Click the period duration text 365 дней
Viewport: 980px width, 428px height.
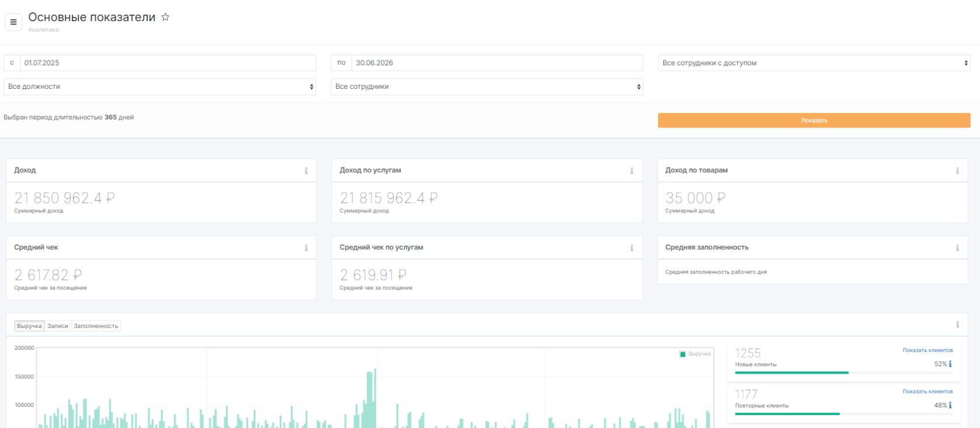[x=119, y=117]
